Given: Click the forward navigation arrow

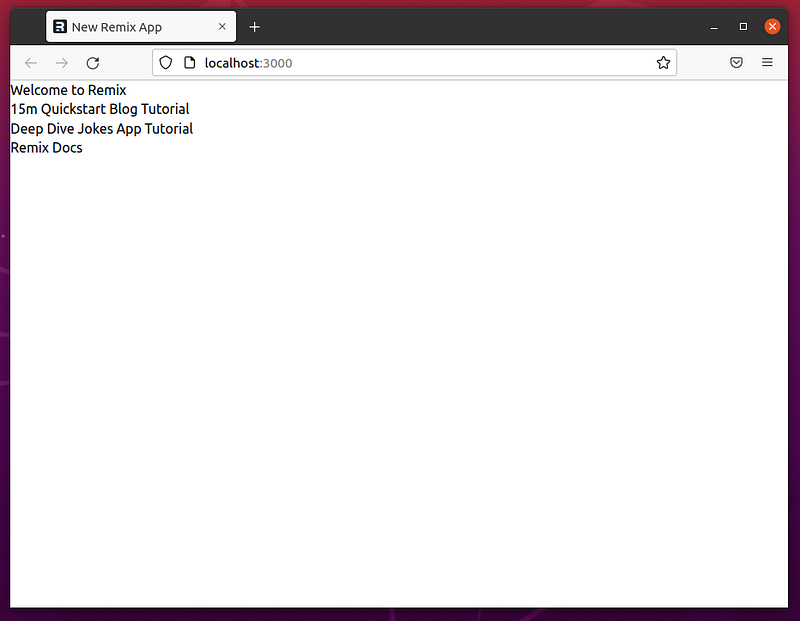Looking at the screenshot, I should pos(62,63).
